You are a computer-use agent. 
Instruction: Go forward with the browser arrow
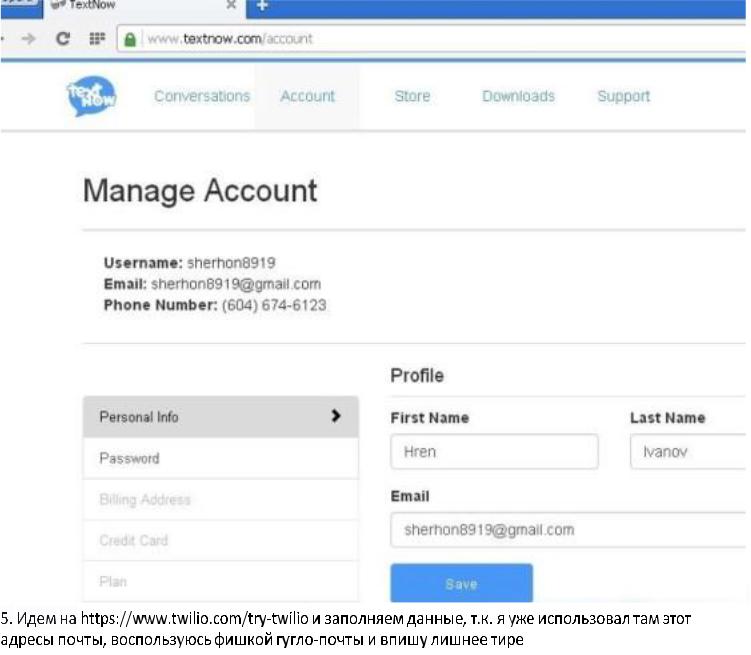29,38
